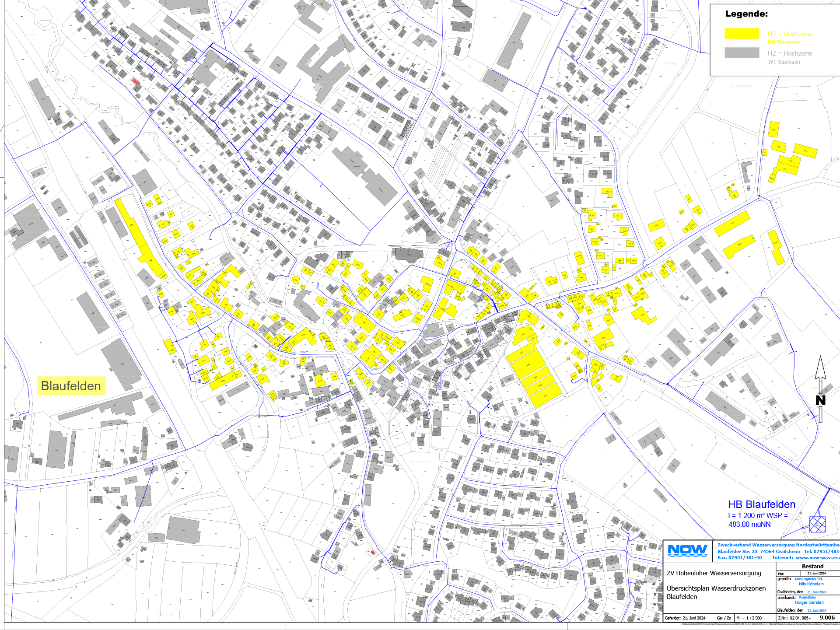
Task: Click the large letter N below the arrow
Action: point(820,400)
